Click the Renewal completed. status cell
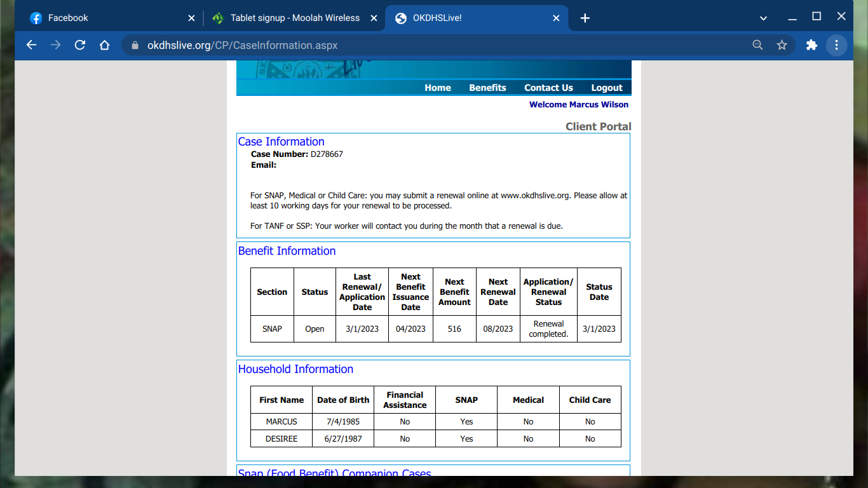Viewport: 868px width, 488px height. coord(548,329)
